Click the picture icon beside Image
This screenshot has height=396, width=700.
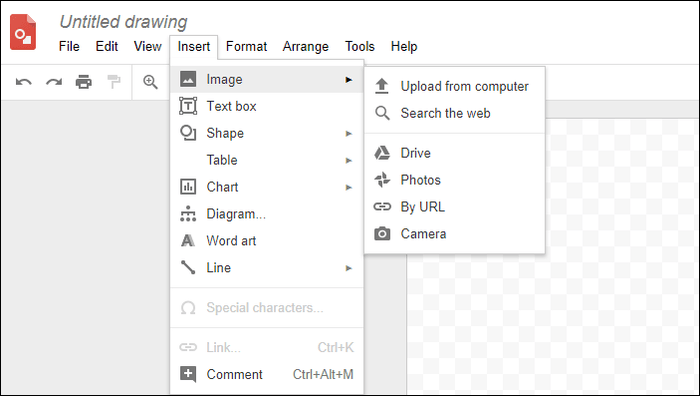(188, 79)
